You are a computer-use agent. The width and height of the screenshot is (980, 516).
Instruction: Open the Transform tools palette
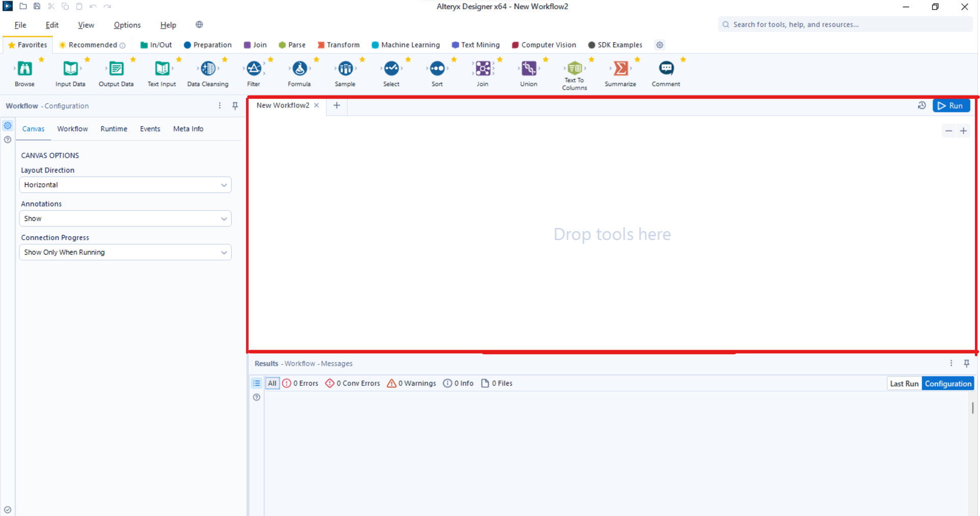(x=339, y=45)
